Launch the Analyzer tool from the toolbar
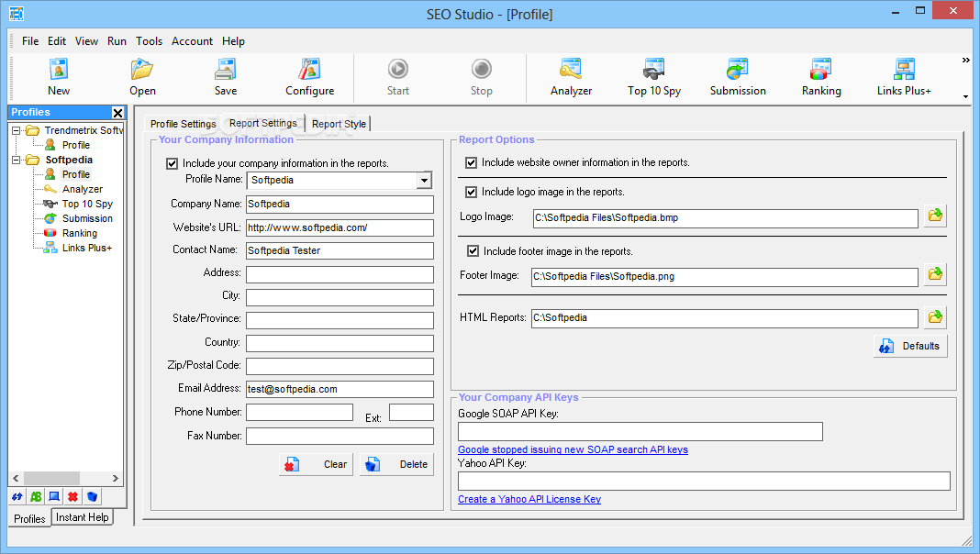This screenshot has height=554, width=980. tap(571, 77)
